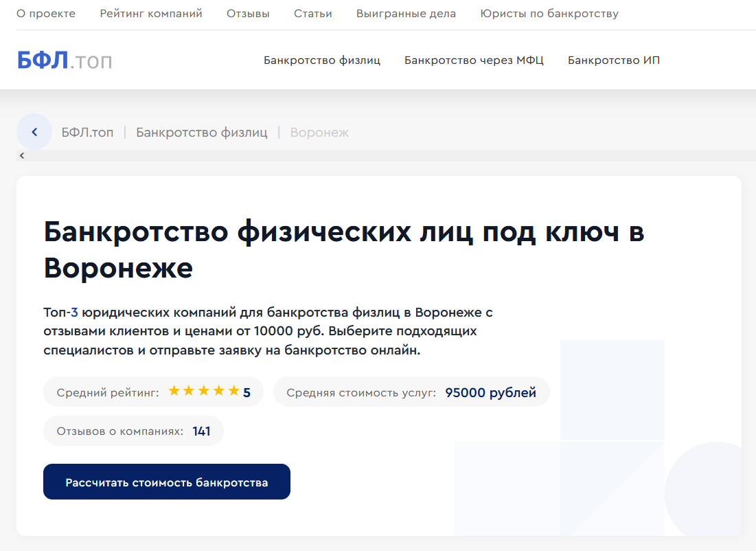Screen dimensions: 756x551
Task: Click the Банкротство физлиц breadcrumb
Action: (x=202, y=132)
